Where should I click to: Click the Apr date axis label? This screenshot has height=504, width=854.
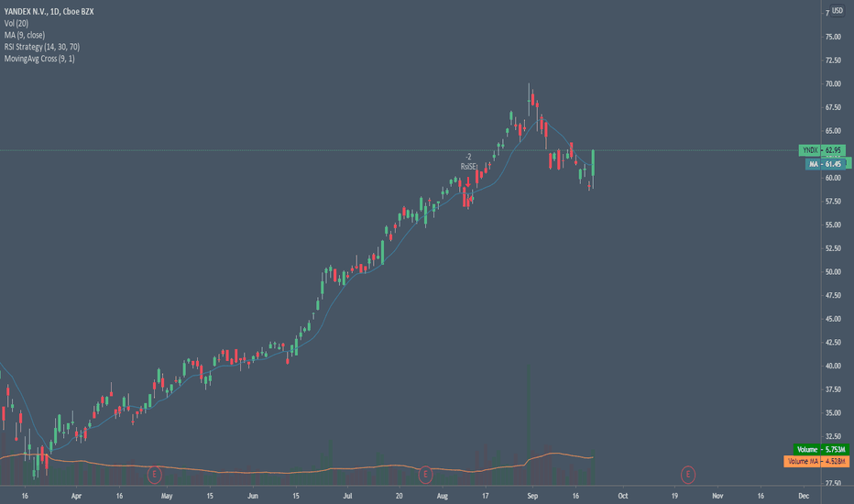point(76,496)
